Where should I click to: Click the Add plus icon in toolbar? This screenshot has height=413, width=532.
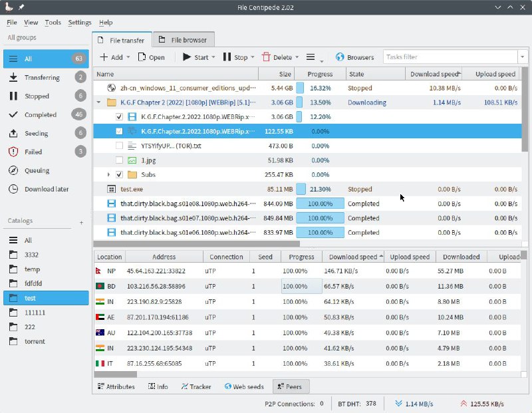pyautogui.click(x=104, y=57)
